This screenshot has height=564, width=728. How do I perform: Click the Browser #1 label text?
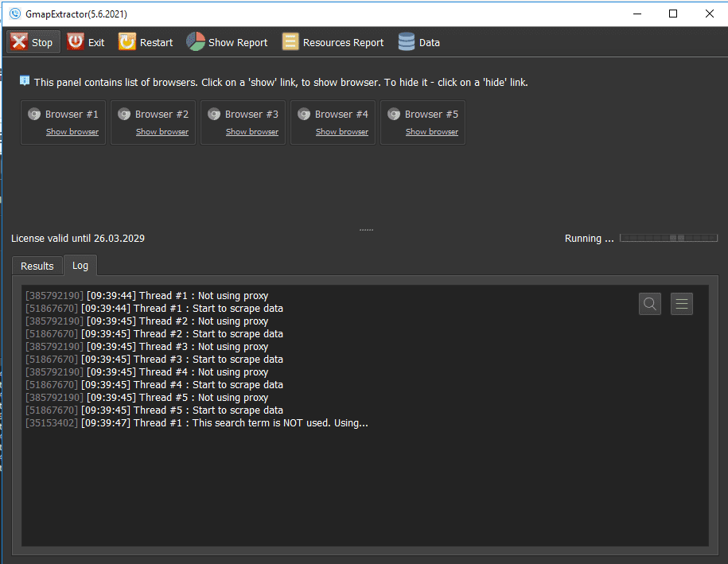coord(72,115)
